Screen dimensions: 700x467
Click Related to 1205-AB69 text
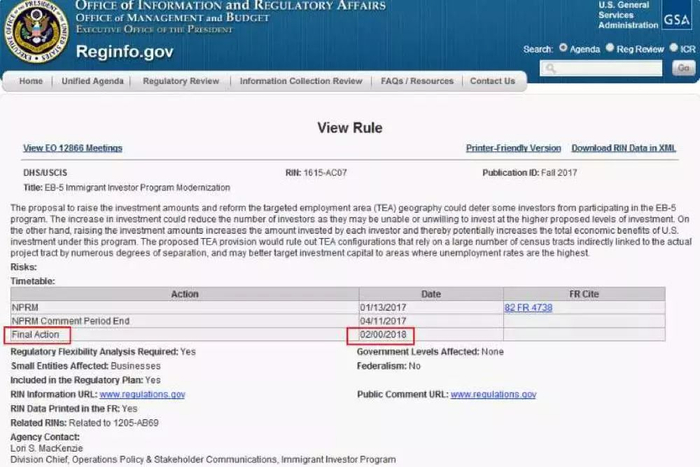(113, 423)
